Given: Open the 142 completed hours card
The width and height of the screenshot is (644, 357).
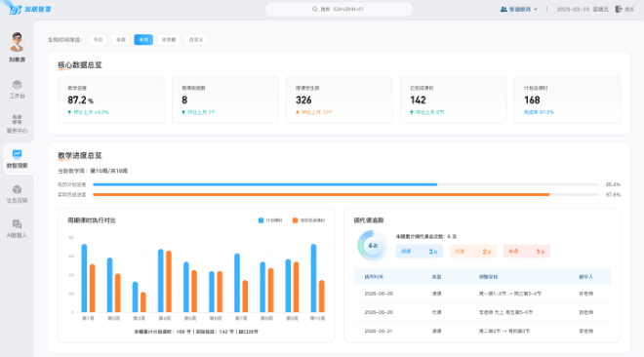Looking at the screenshot, I should [x=453, y=99].
